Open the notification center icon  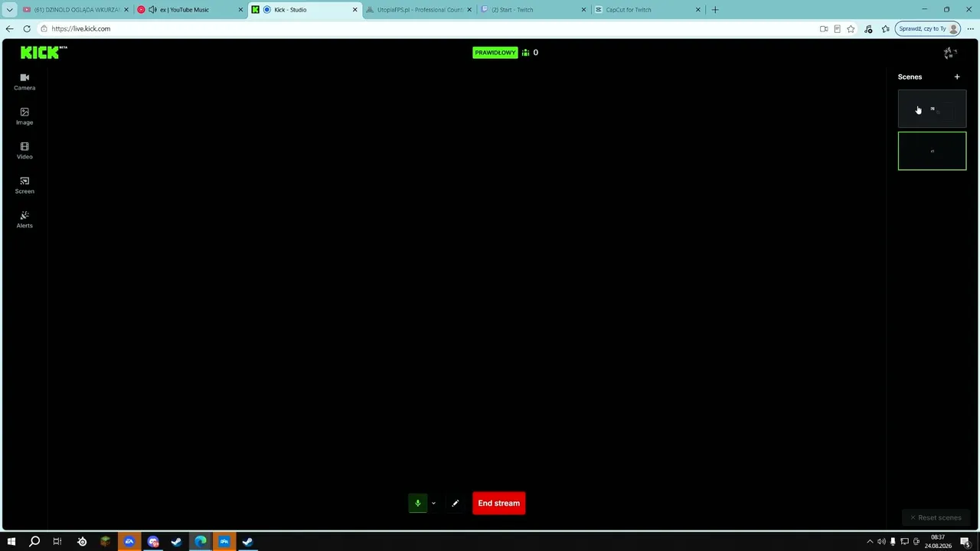[967, 542]
